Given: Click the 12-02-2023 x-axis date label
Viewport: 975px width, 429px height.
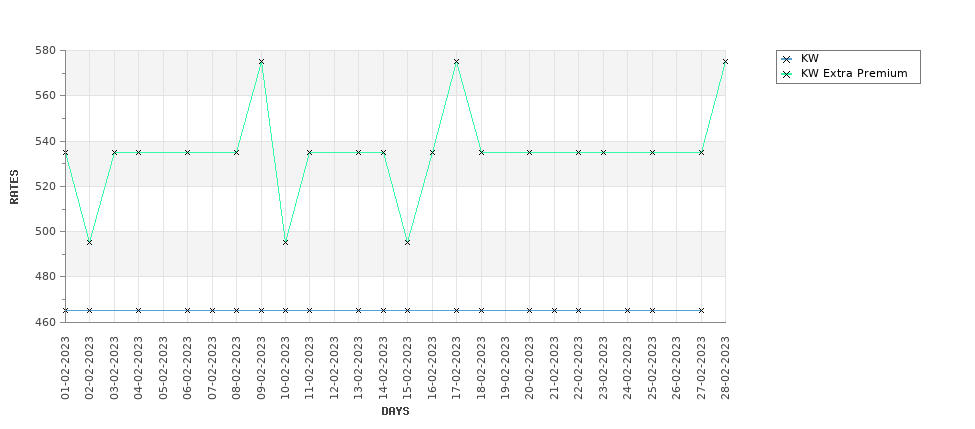Looking at the screenshot, I should pos(335,367).
